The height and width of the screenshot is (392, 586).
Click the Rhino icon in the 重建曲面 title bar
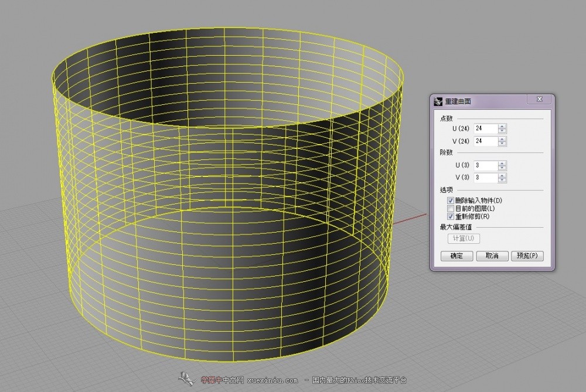[437, 101]
